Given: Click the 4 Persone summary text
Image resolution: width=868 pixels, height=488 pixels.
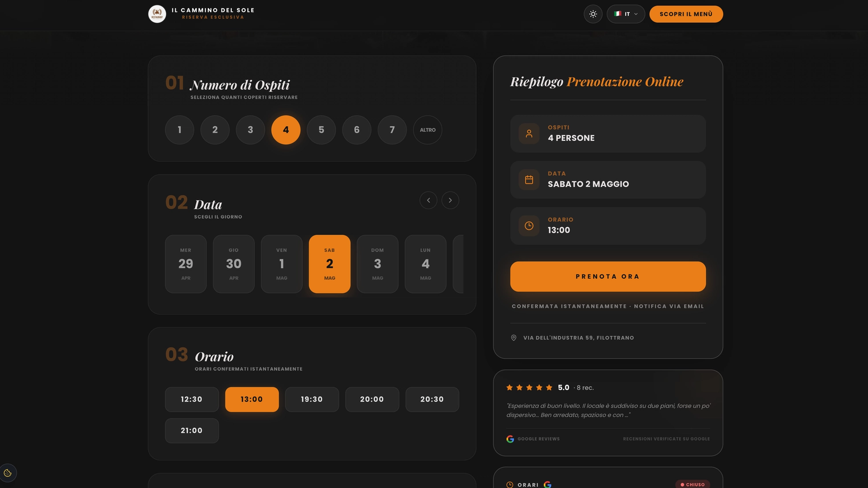Looking at the screenshot, I should 571,138.
